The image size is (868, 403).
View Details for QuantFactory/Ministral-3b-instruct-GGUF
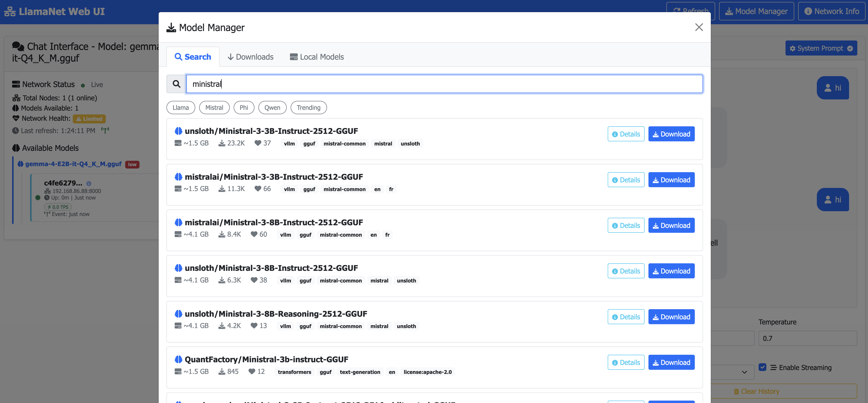pyautogui.click(x=626, y=362)
